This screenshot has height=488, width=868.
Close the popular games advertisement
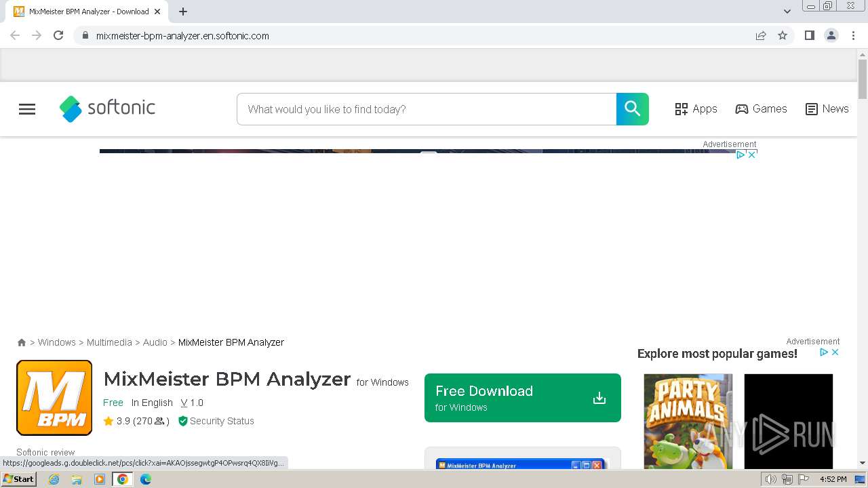835,352
